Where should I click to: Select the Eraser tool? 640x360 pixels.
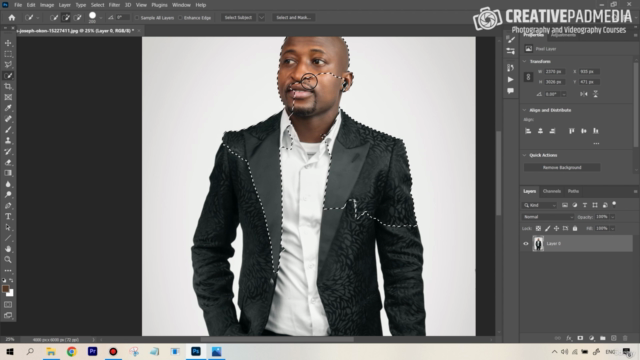coord(8,162)
